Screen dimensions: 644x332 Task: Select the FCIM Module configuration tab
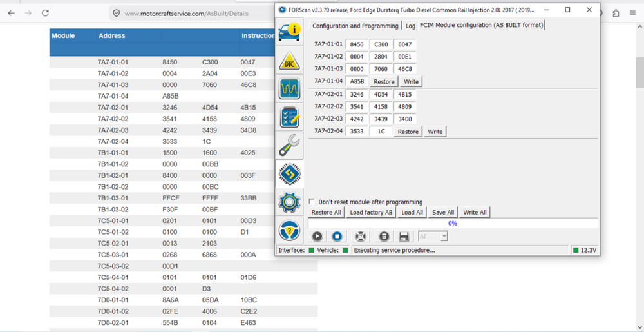click(481, 26)
